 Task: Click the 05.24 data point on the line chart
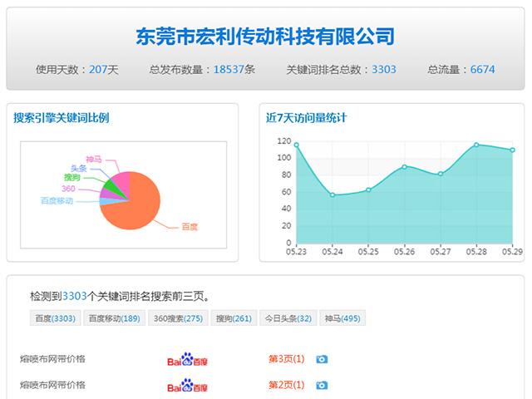click(x=332, y=195)
